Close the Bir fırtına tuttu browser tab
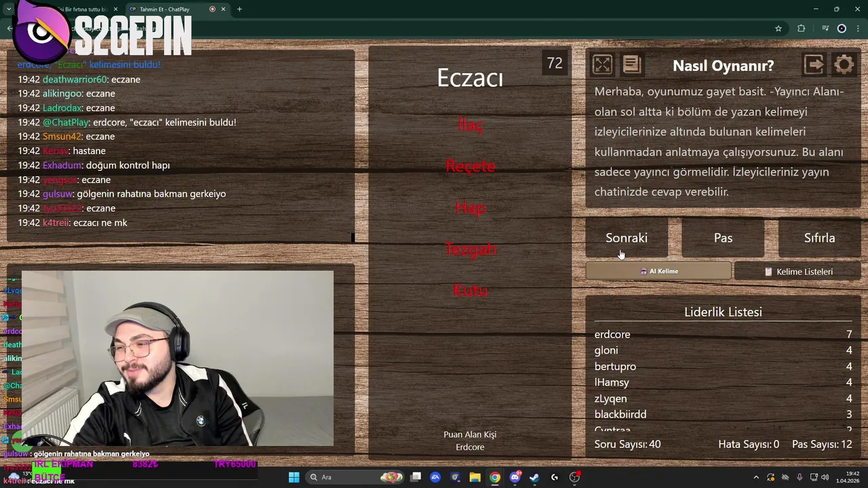The image size is (868, 488). coord(115,9)
